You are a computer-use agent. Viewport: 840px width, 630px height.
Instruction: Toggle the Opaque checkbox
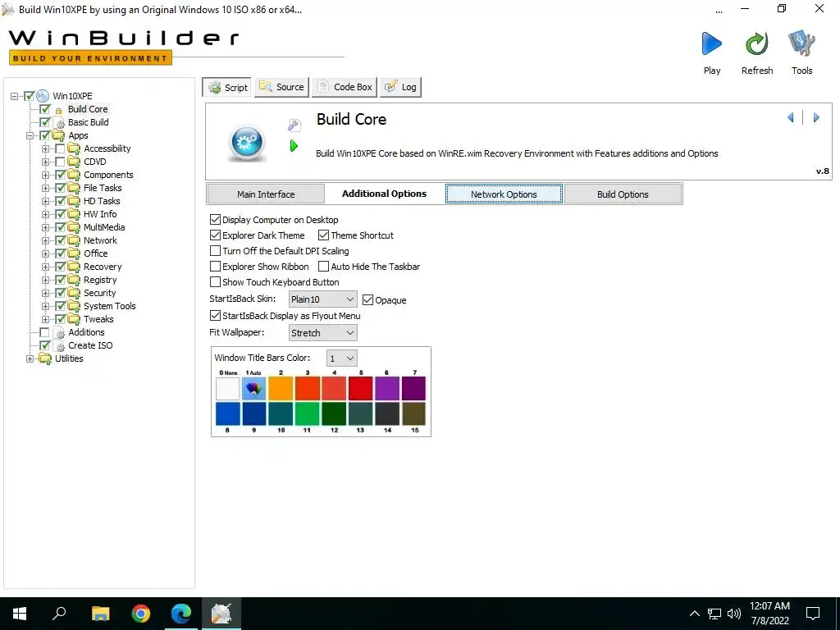[367, 300]
